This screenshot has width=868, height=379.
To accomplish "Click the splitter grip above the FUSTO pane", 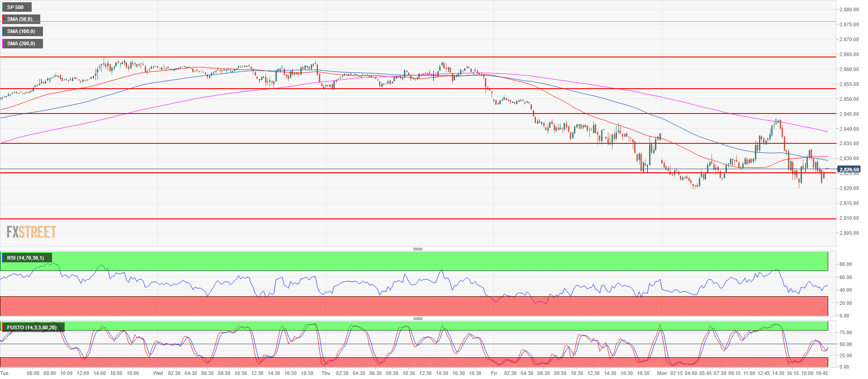I will point(418,318).
